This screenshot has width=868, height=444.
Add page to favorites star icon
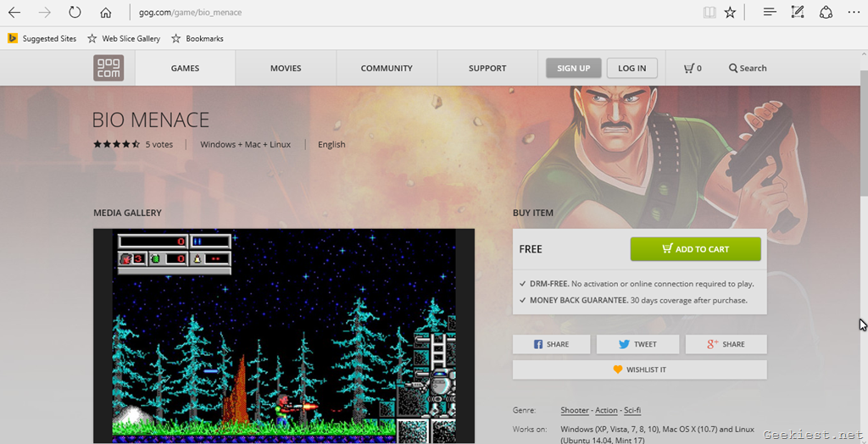730,13
